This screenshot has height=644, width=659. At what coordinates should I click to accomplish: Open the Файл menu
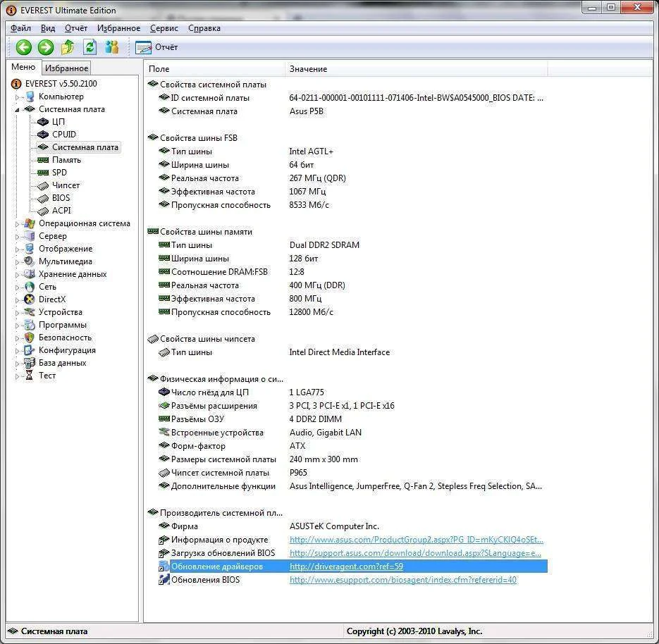point(20,28)
